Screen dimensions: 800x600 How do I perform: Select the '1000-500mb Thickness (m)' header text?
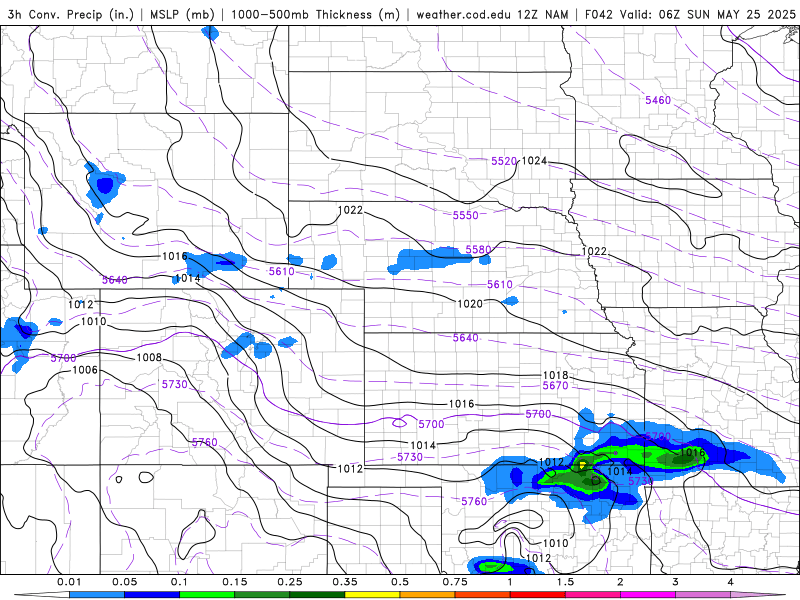[x=315, y=14]
